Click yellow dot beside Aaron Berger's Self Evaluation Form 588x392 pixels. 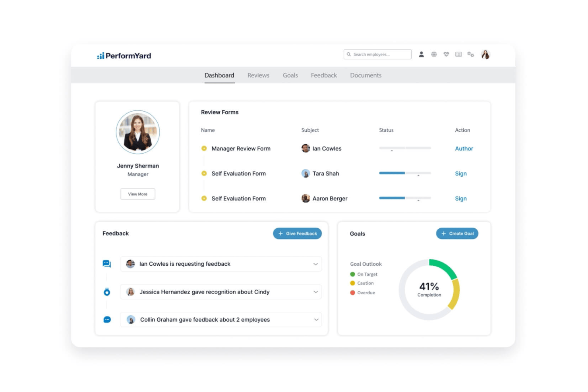(204, 198)
